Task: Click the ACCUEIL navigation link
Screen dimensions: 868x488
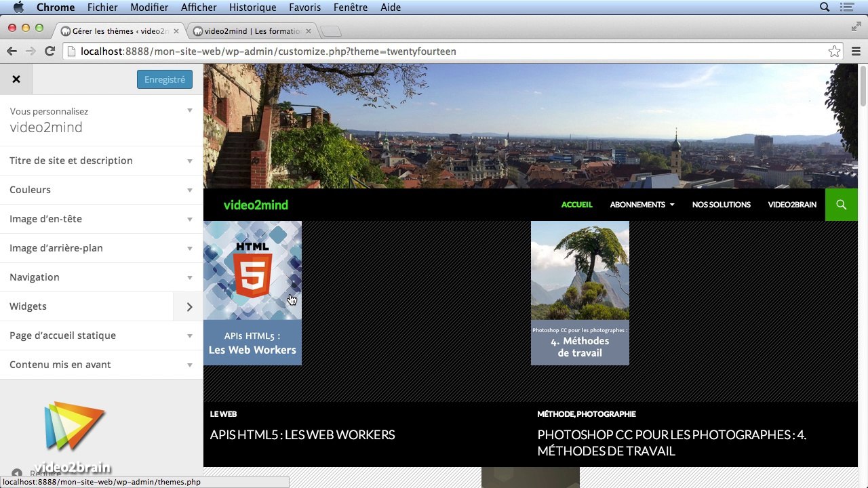Action: tap(577, 205)
